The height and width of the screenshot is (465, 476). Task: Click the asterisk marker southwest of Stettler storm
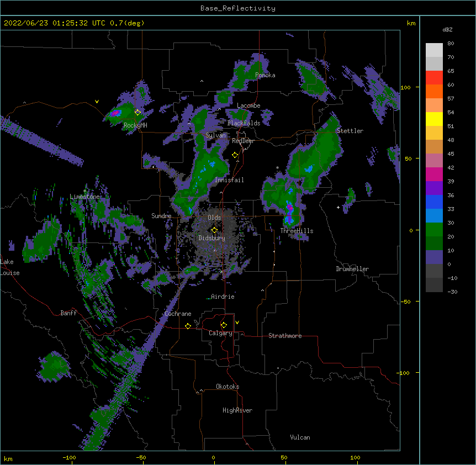277,168
